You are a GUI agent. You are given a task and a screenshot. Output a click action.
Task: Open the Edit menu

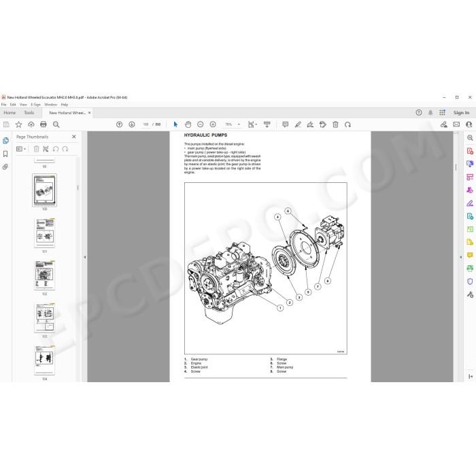tap(13, 105)
